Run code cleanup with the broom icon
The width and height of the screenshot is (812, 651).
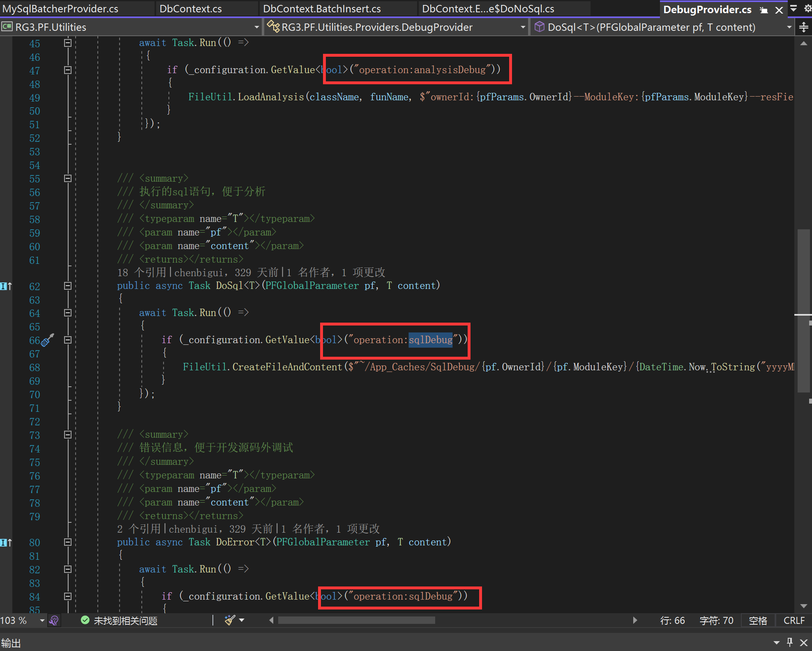[230, 620]
